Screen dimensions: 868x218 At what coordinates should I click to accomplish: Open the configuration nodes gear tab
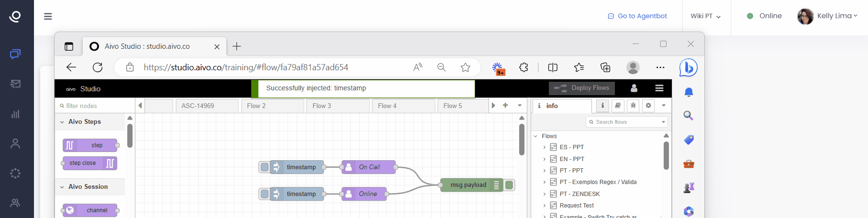(x=648, y=106)
